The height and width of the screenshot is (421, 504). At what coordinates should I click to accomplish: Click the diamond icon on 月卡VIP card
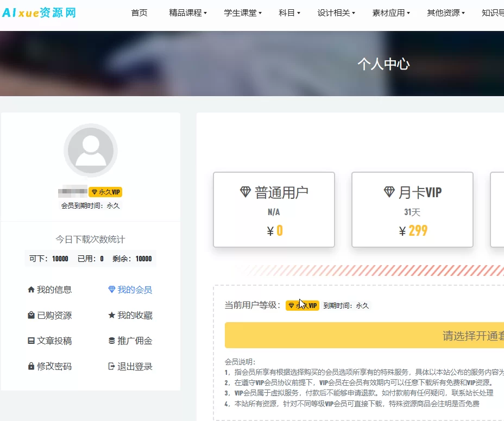(x=389, y=192)
